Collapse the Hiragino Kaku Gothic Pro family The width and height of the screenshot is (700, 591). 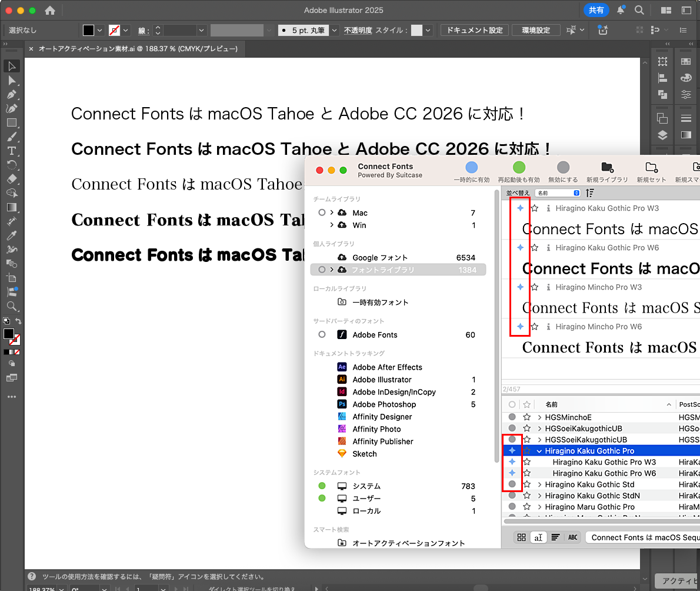click(539, 450)
